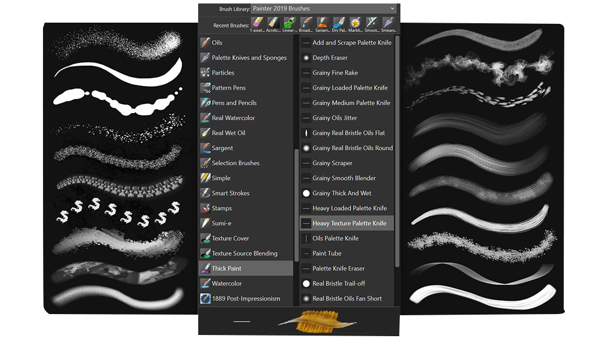Click the Stamps category icon
This screenshot has width=598, height=364.
click(205, 208)
